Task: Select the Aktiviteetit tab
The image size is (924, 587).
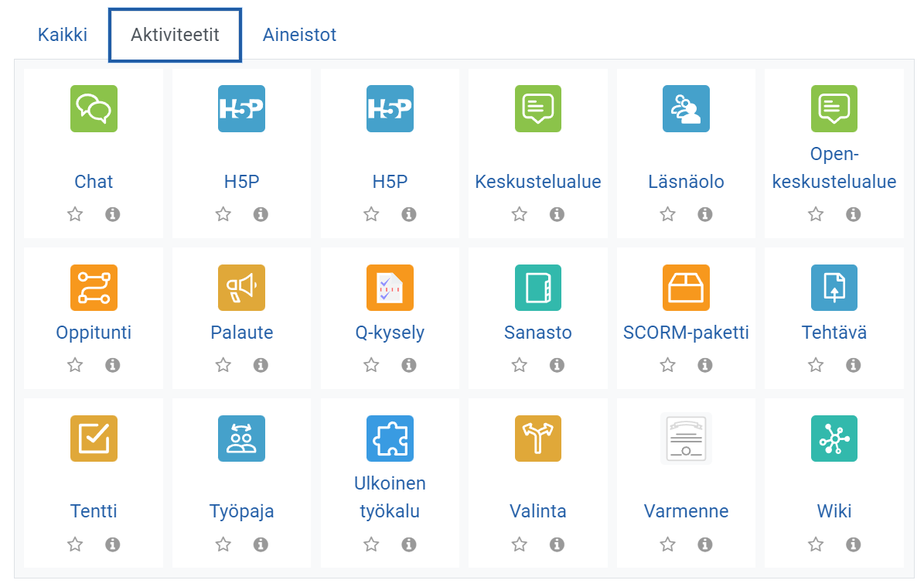Action: [175, 35]
